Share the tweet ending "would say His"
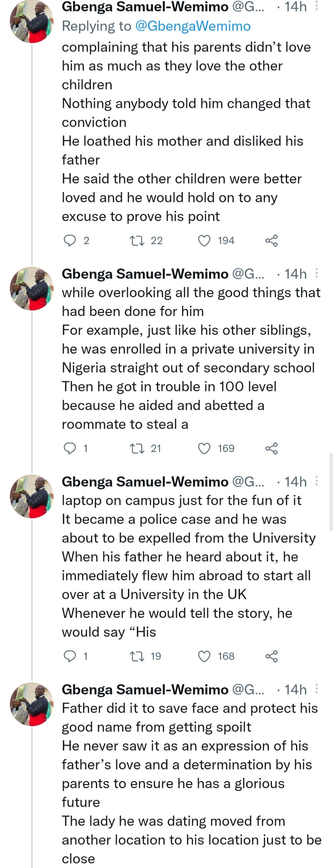Image resolution: width=333 pixels, height=868 pixels. [271, 656]
